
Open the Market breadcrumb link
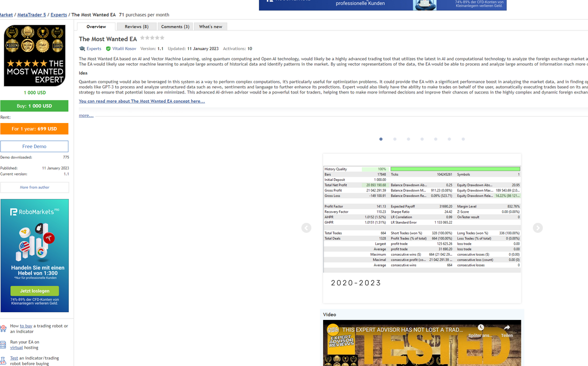(x=6, y=15)
